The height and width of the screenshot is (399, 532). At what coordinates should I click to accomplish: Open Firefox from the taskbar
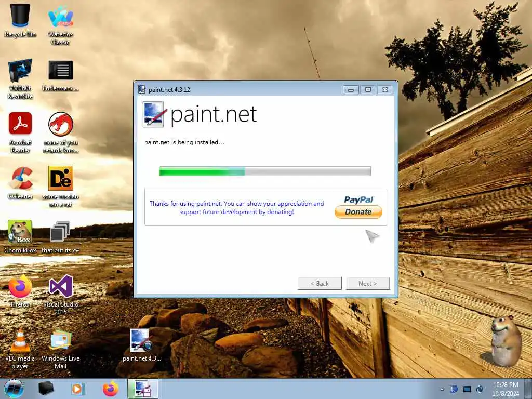110,389
